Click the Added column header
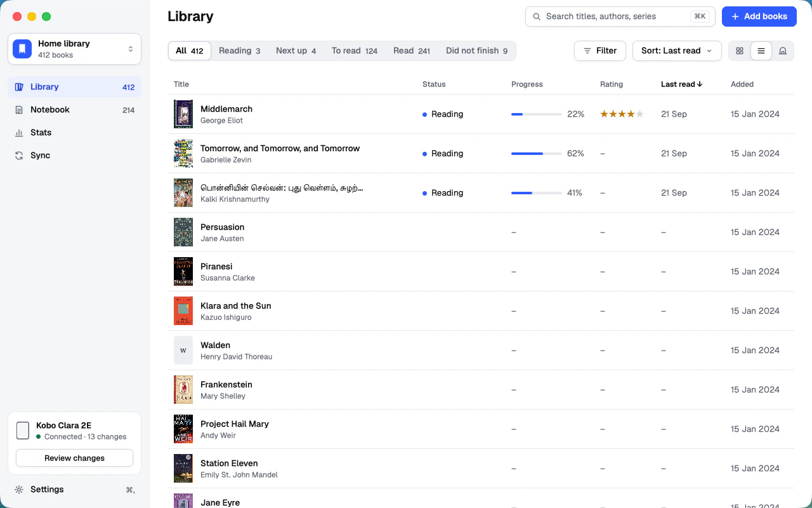The height and width of the screenshot is (508, 812). [x=742, y=84]
